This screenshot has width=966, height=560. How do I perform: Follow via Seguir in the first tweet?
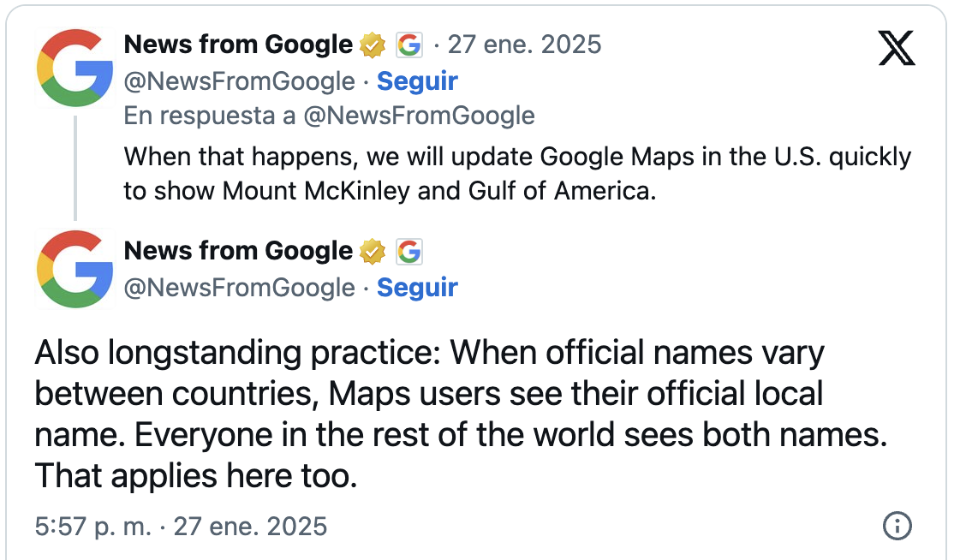click(417, 81)
